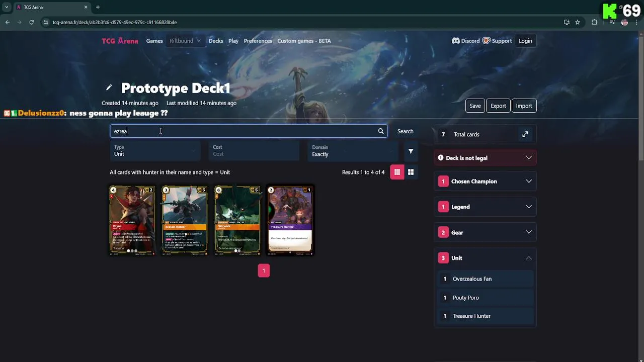Export the deck
This screenshot has height=362, width=644.
click(x=498, y=106)
